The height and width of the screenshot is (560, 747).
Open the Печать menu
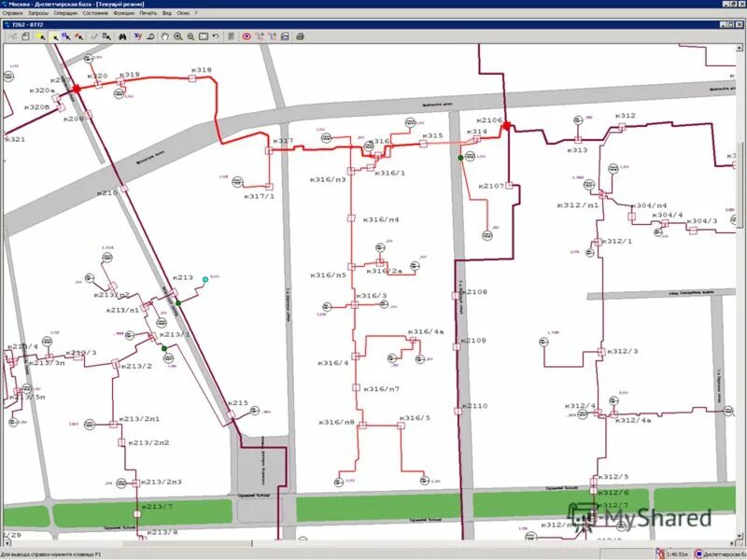coord(148,13)
